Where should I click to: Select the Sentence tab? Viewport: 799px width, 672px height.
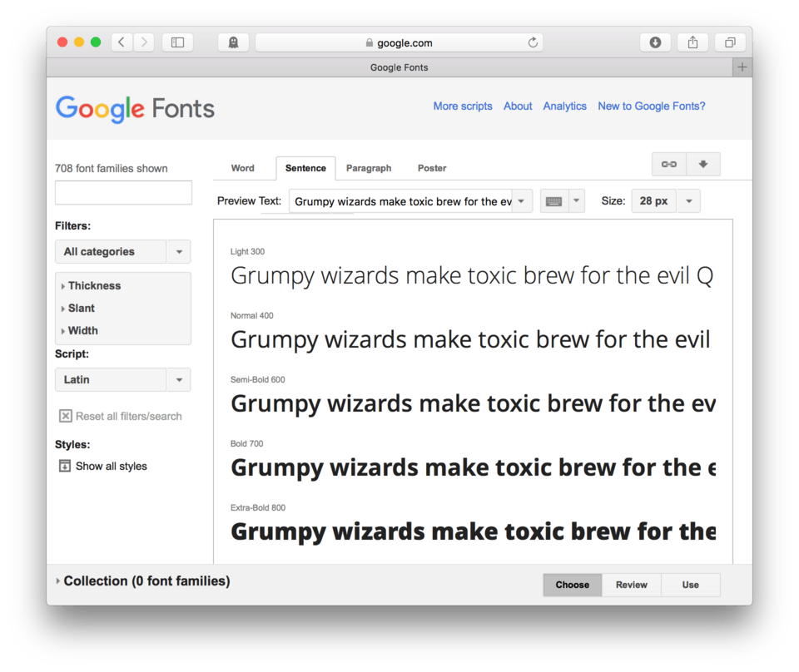305,168
